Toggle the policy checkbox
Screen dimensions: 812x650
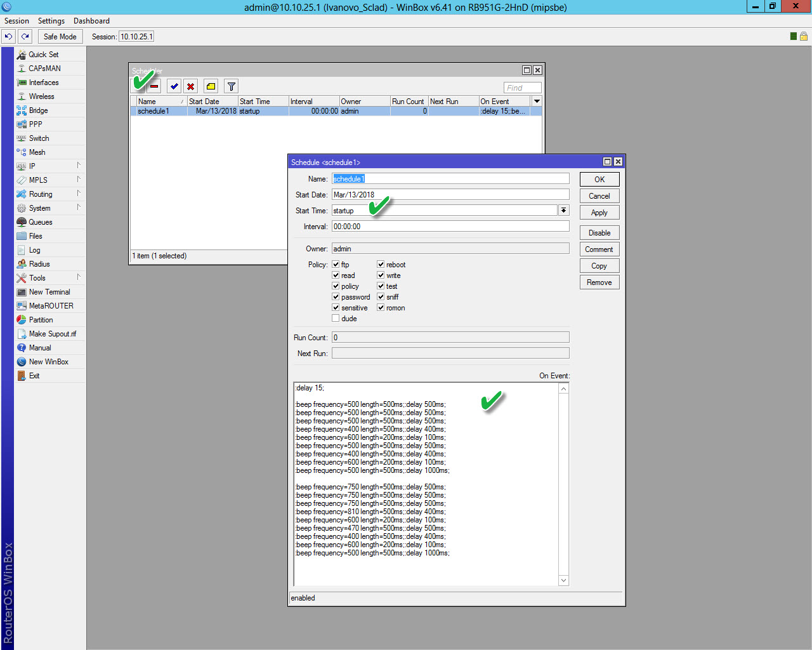336,286
